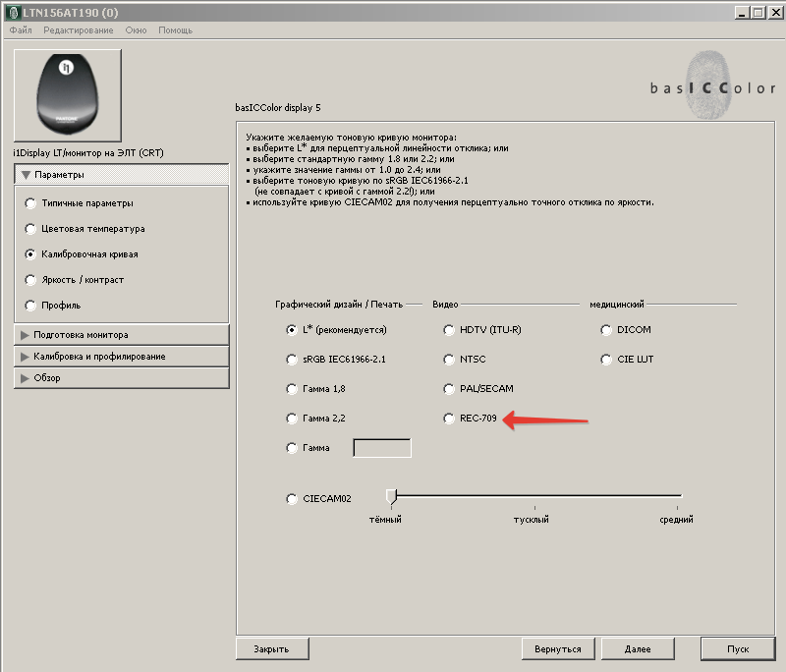Click the custom gamma value field
This screenshot has width=786, height=672.
coord(382,448)
